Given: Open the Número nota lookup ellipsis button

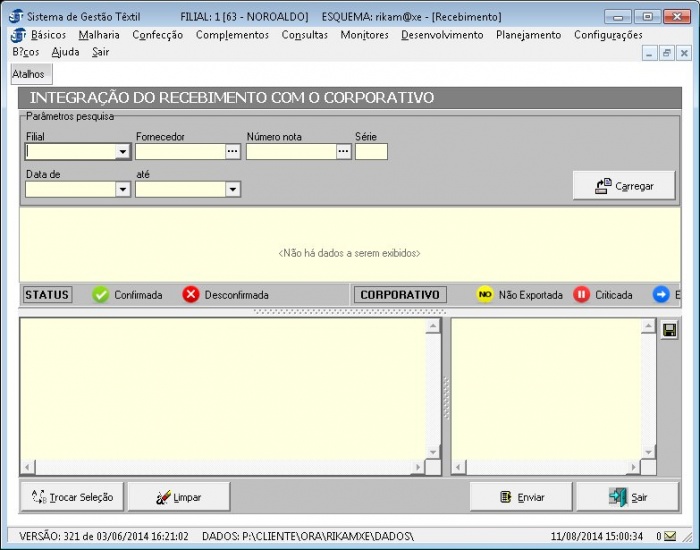Looking at the screenshot, I should pos(344,152).
